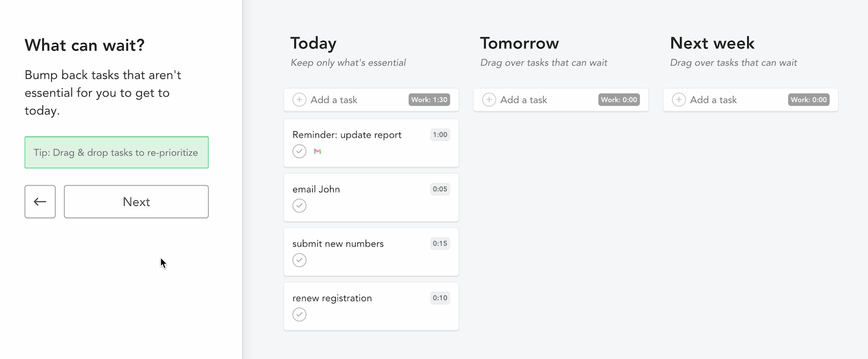This screenshot has height=359, width=868.
Task: Click the back arrow button
Action: (40, 201)
